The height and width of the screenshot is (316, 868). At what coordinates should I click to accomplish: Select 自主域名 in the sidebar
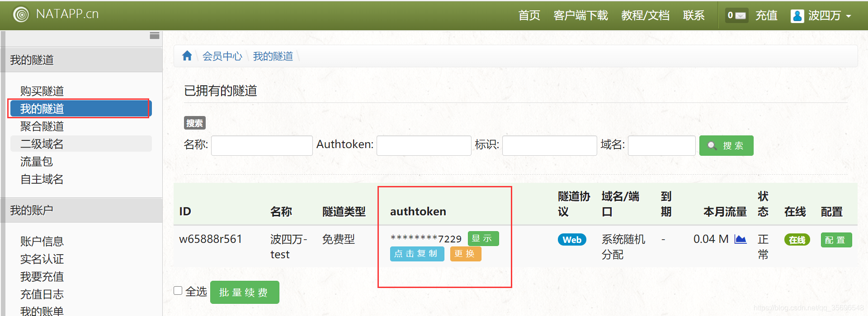pos(42,179)
